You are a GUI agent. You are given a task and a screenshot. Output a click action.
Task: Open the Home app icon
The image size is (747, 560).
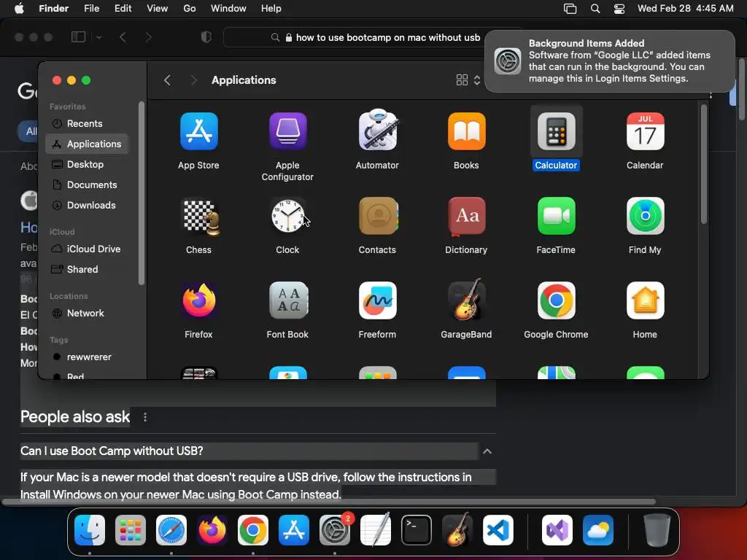tap(645, 300)
